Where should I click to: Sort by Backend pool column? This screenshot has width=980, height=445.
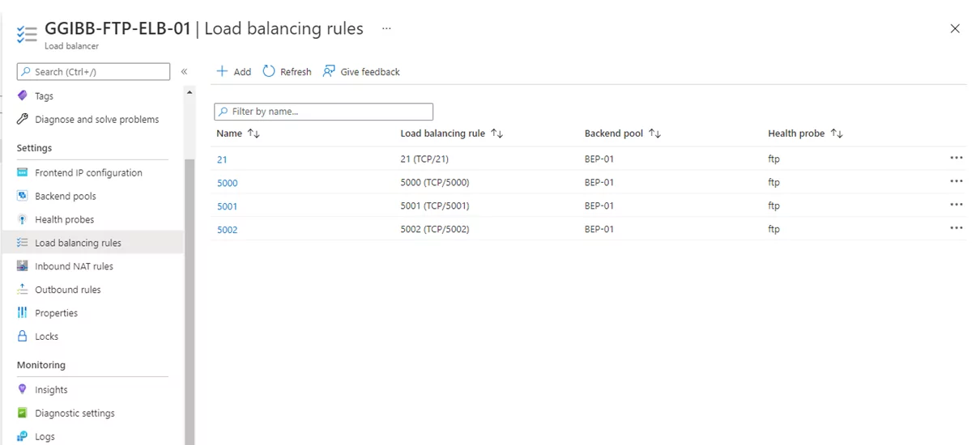(x=655, y=133)
